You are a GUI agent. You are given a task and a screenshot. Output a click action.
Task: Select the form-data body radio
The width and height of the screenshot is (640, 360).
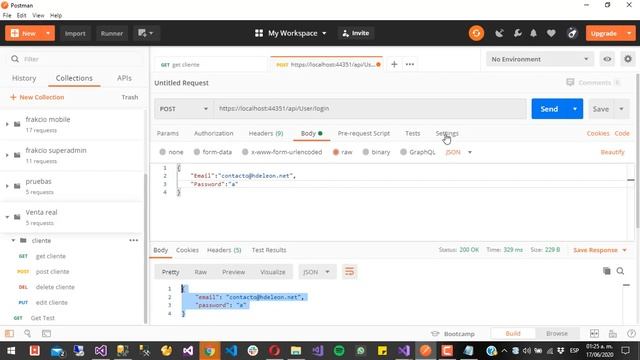point(197,152)
